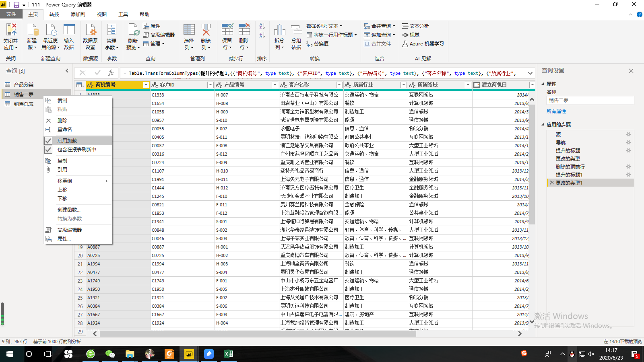Screen dimensions: 644x362
Task: Open the 文件 (File) tab
Action: point(11,14)
